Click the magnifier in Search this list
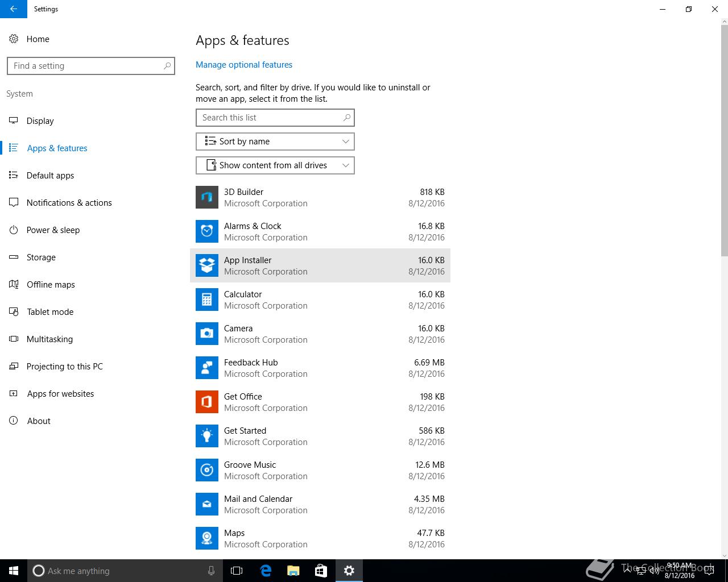This screenshot has height=582, width=728. 347,118
